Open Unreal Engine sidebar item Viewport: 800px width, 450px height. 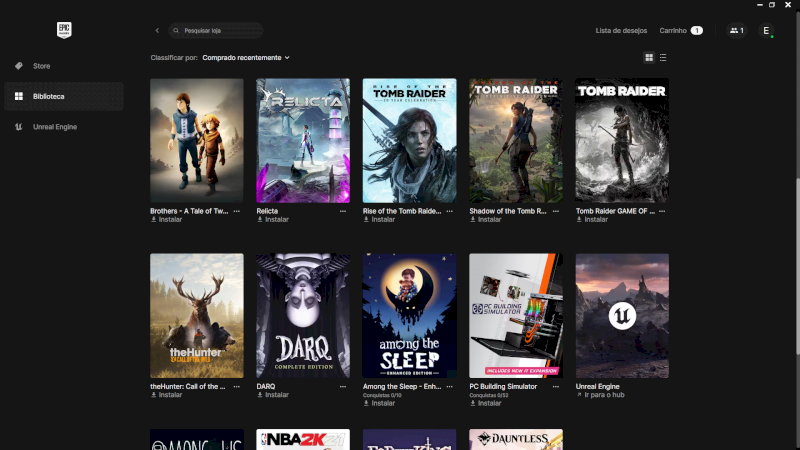tap(54, 127)
